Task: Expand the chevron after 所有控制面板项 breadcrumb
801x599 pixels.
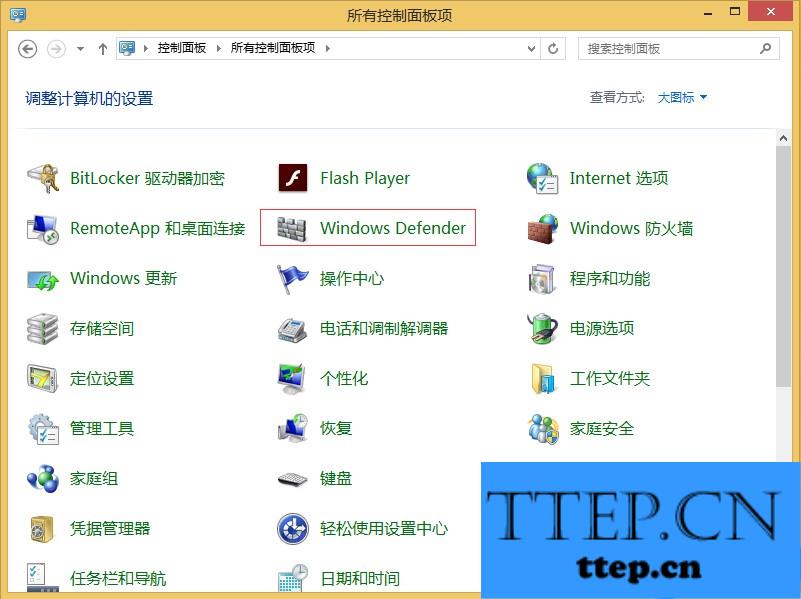Action: pos(327,49)
